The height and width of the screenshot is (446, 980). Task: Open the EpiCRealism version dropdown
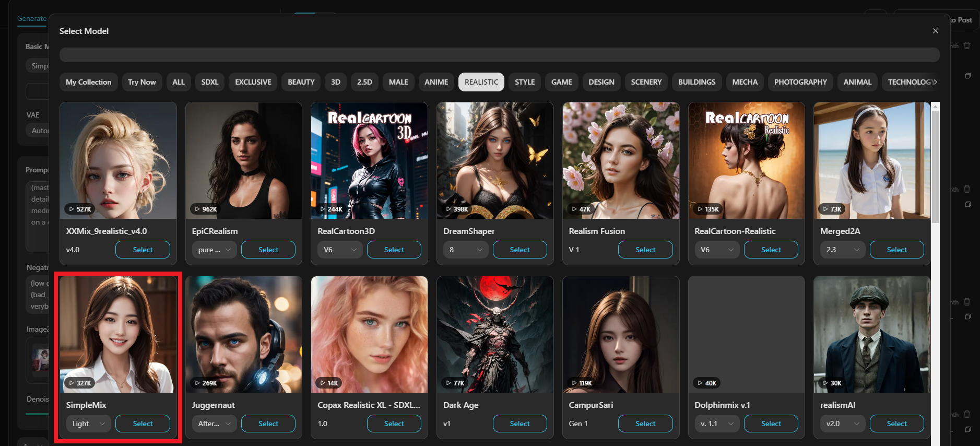(x=214, y=250)
